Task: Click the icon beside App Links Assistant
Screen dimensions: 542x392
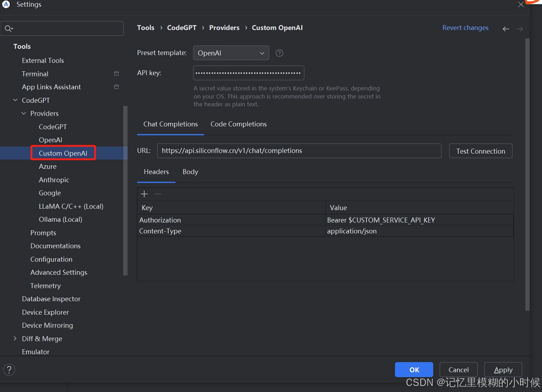Action: click(x=116, y=87)
